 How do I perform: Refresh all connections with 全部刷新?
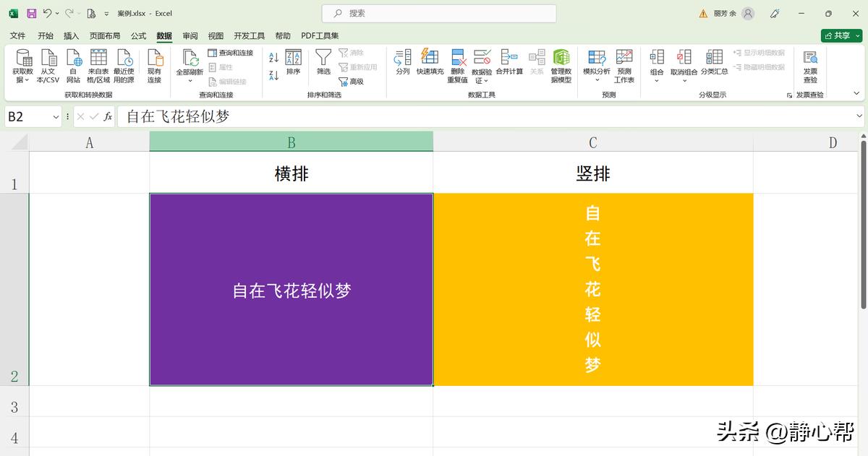(x=188, y=65)
